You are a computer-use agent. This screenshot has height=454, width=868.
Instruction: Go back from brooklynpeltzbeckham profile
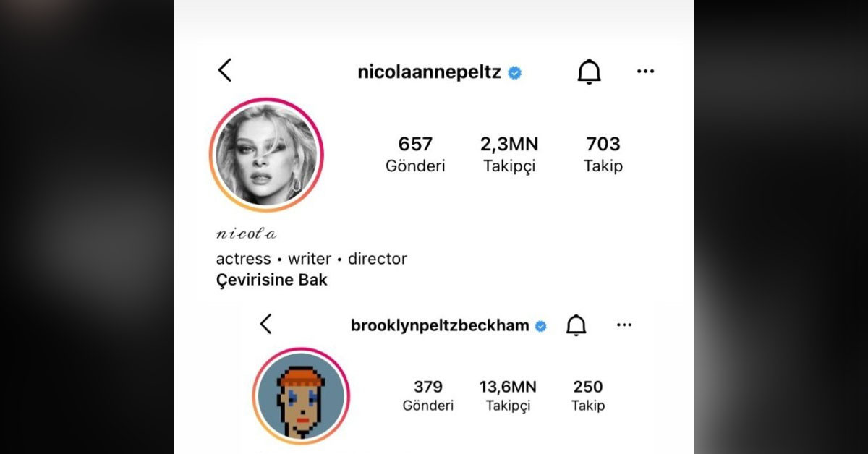266,324
